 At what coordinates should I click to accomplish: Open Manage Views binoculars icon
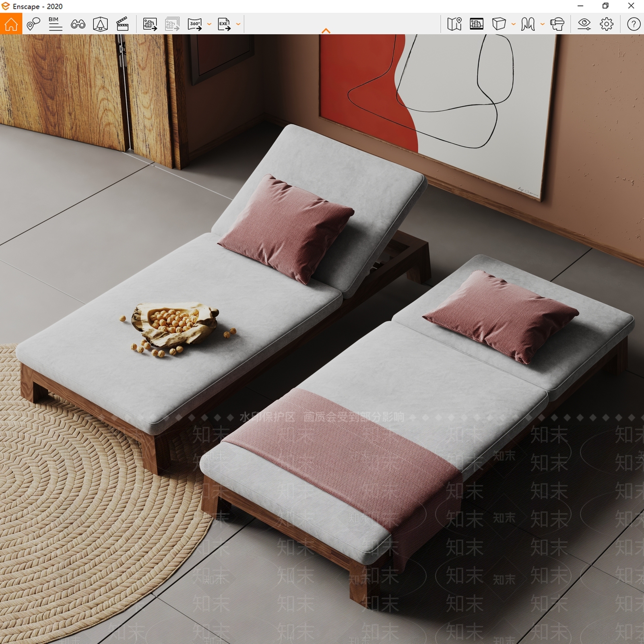pos(78,24)
